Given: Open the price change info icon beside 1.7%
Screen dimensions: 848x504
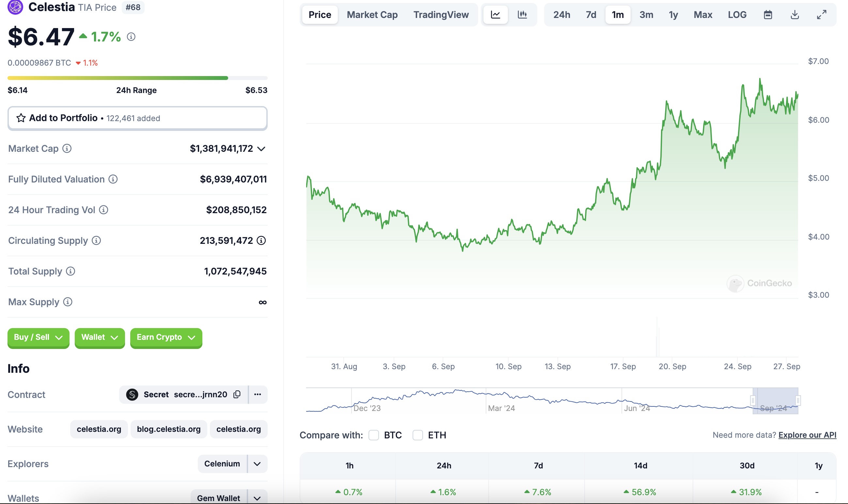Looking at the screenshot, I should [131, 37].
